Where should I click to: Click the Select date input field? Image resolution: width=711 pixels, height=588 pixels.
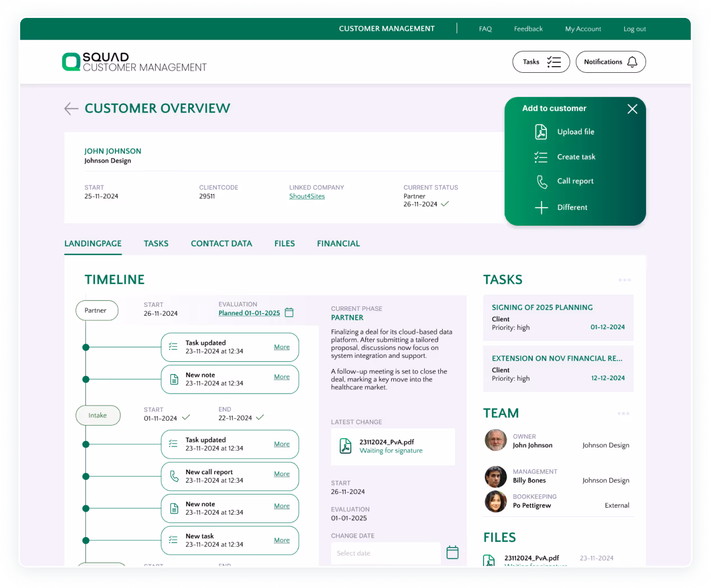coord(385,553)
